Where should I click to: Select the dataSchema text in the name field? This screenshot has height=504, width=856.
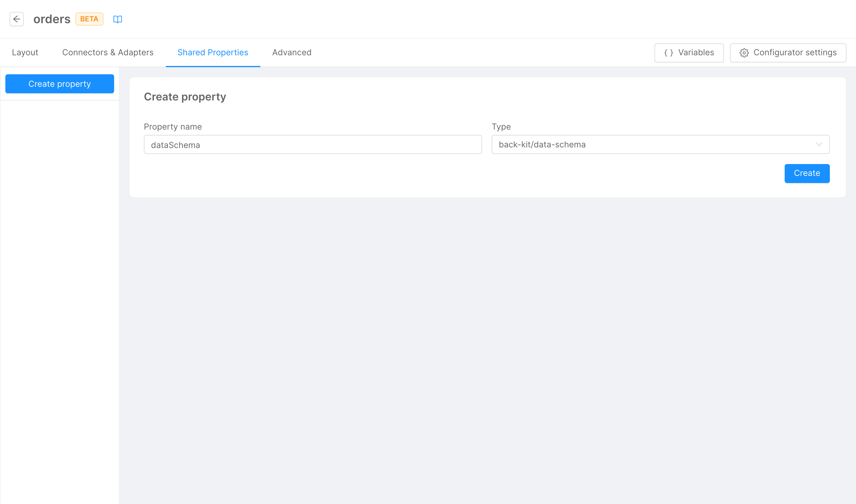click(175, 144)
